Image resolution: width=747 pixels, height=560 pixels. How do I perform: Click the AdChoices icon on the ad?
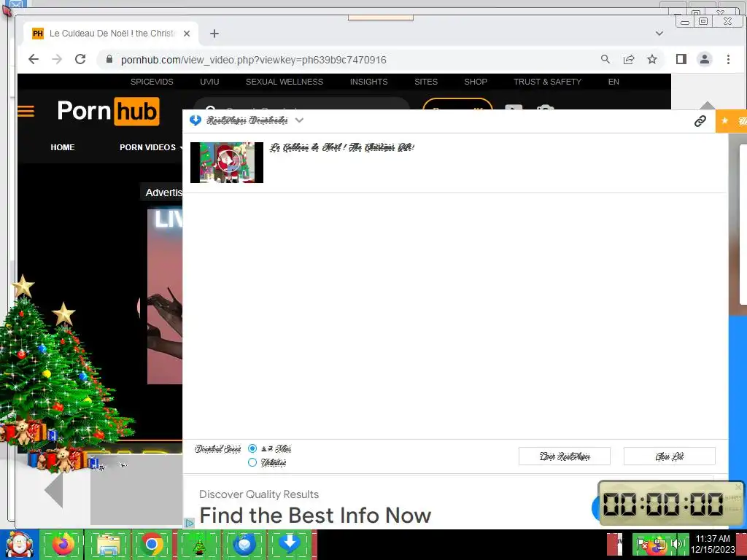pyautogui.click(x=189, y=523)
